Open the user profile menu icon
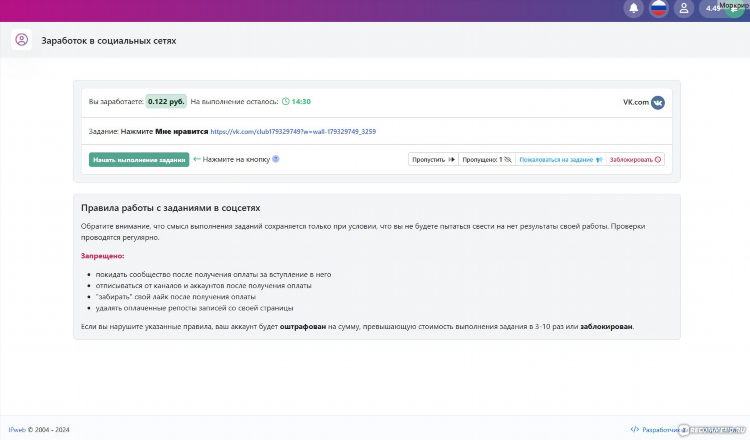Screen dimensions: 750x440 pos(684,8)
